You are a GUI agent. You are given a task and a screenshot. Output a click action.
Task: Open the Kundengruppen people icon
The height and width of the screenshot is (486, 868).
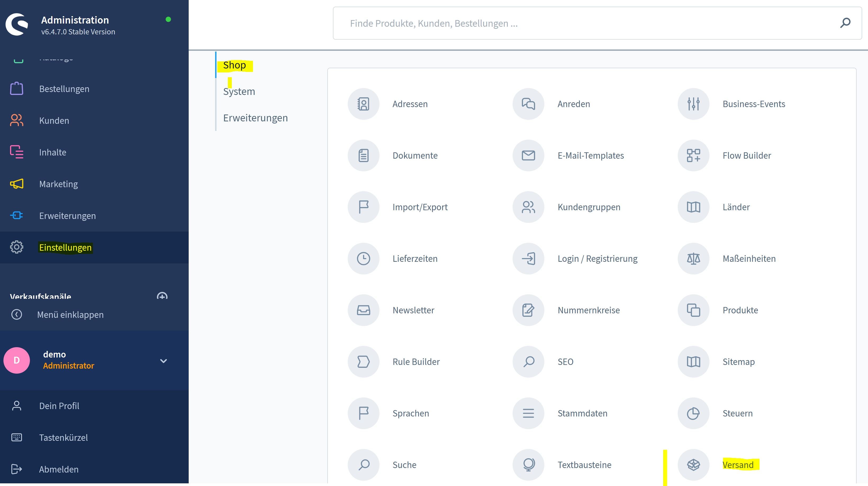pyautogui.click(x=528, y=207)
